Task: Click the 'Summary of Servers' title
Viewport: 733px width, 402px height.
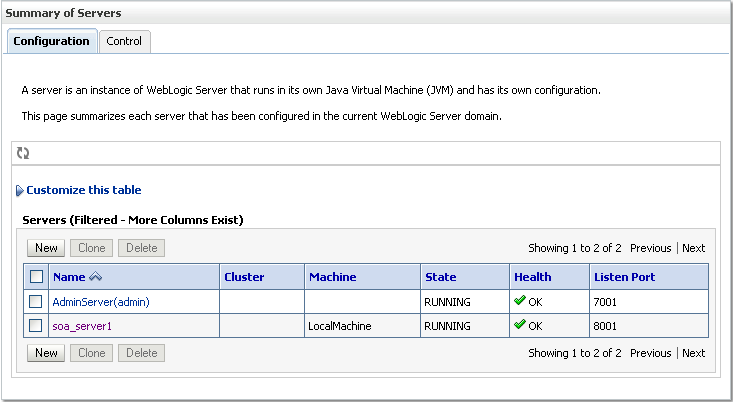Action: tap(63, 13)
